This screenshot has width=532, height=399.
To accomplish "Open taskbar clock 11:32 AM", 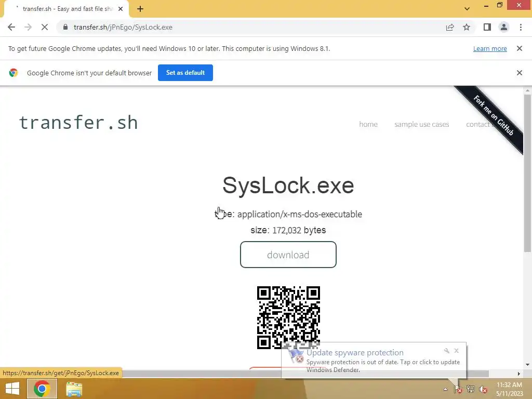I will point(509,389).
